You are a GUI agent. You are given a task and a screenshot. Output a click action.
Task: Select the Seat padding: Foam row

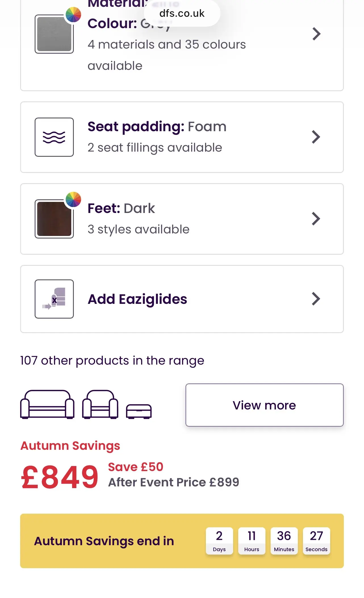point(182,137)
